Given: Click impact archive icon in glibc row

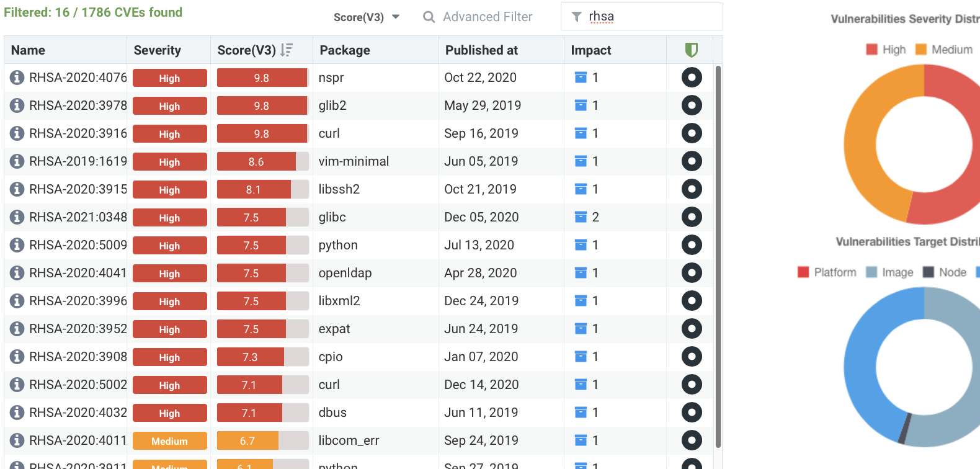Looking at the screenshot, I should click(x=581, y=217).
